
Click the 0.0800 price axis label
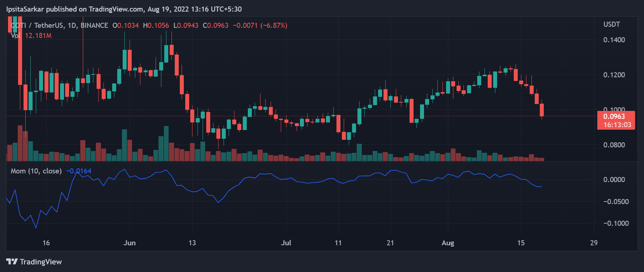coord(614,145)
